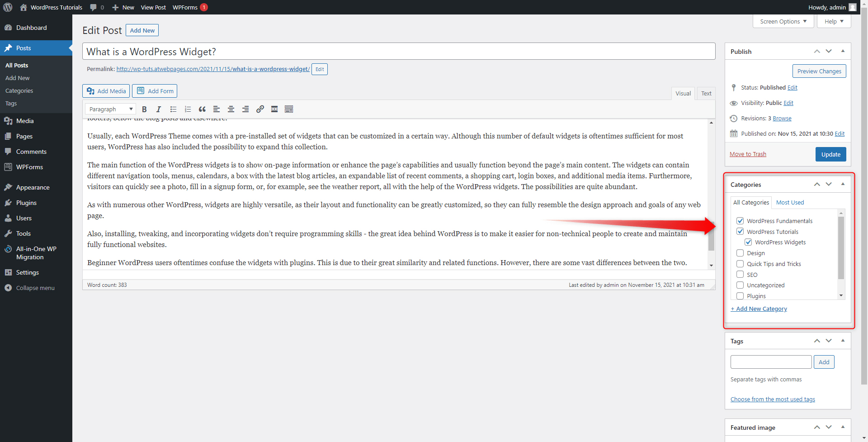Viewport: 868px width, 442px height.
Task: Toggle the Tags panel collapse arrow
Action: (843, 341)
